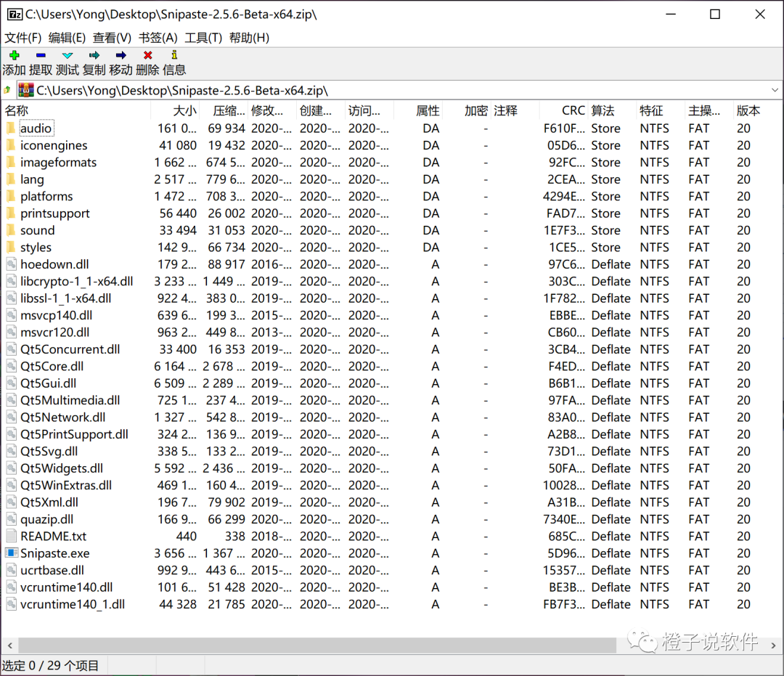Open the 编辑(E) menu
Viewport: 784px width, 676px height.
tap(67, 38)
